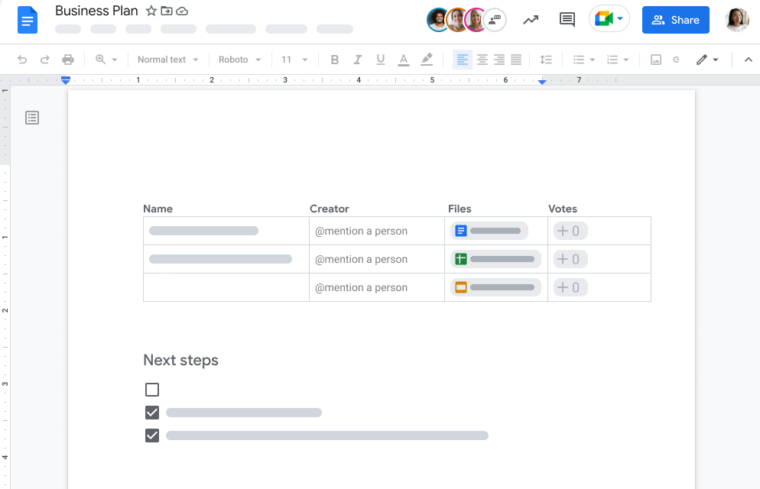Center align text

tap(482, 60)
